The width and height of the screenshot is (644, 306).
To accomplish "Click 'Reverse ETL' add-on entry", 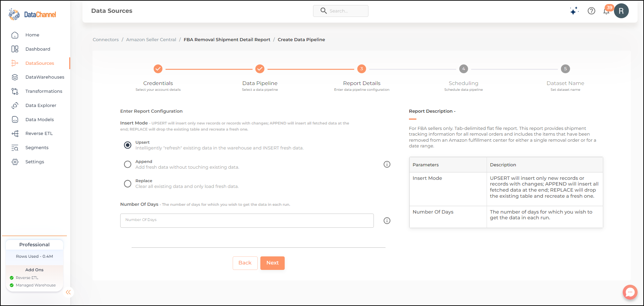I will point(27,278).
